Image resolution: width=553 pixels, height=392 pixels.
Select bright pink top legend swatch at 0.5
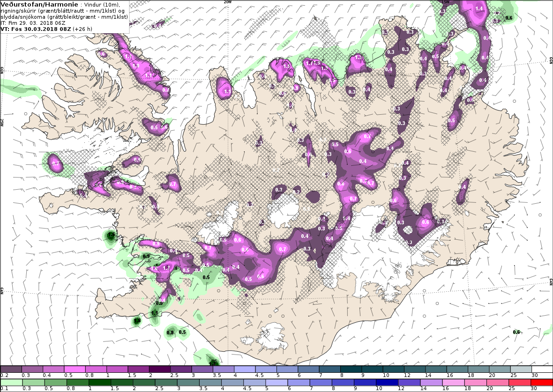click(x=75, y=369)
